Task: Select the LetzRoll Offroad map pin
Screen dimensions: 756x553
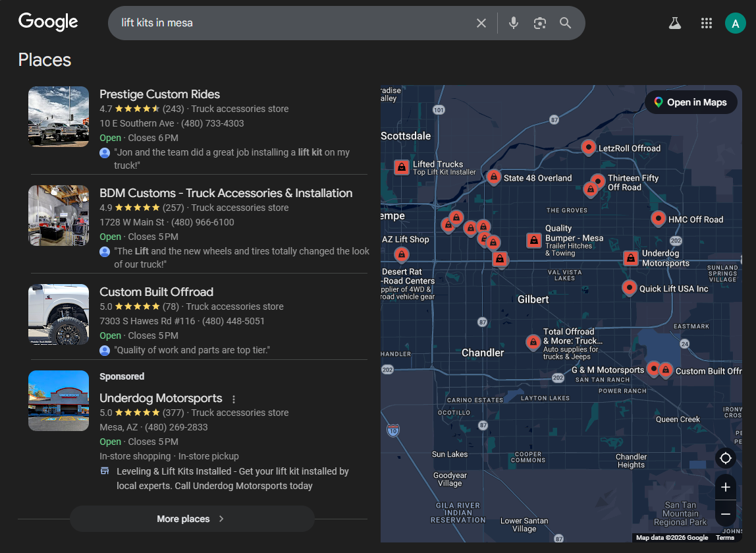Action: (588, 147)
